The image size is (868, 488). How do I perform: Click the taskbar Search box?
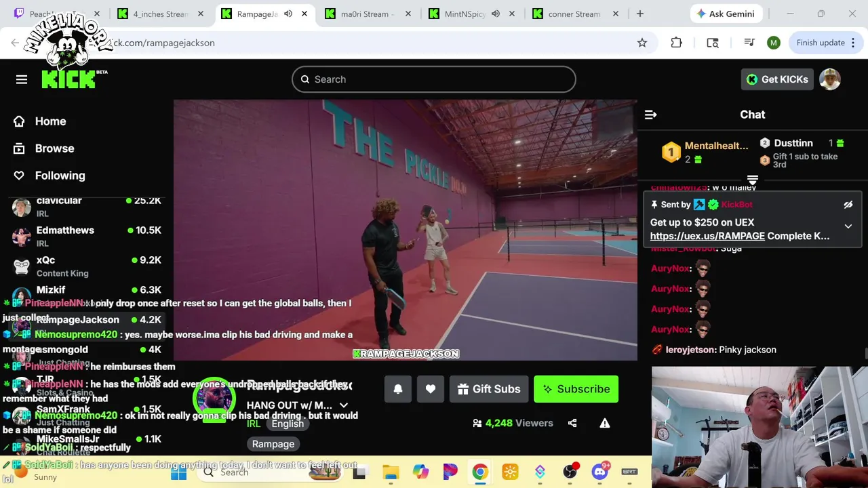pos(271,472)
